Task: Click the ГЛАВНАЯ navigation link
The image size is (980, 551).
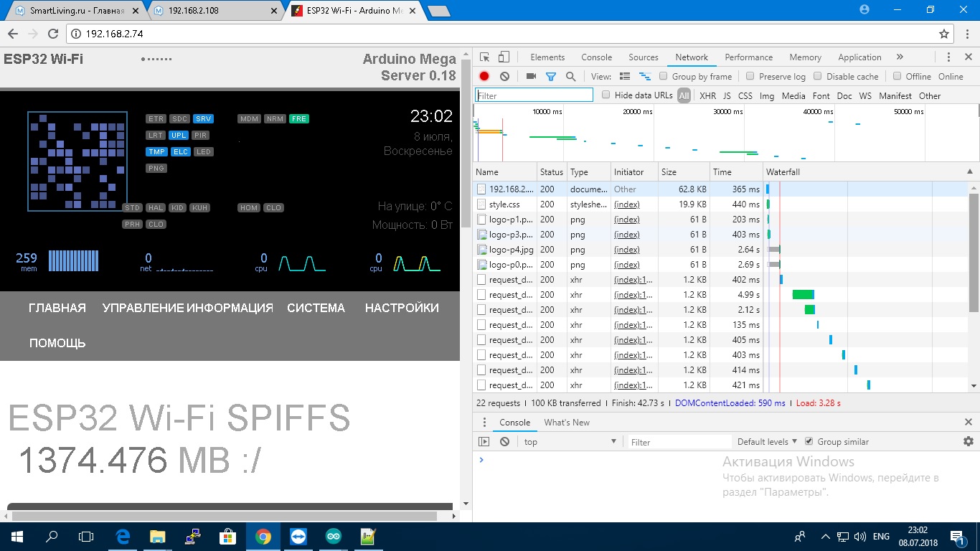Action: [x=56, y=307]
